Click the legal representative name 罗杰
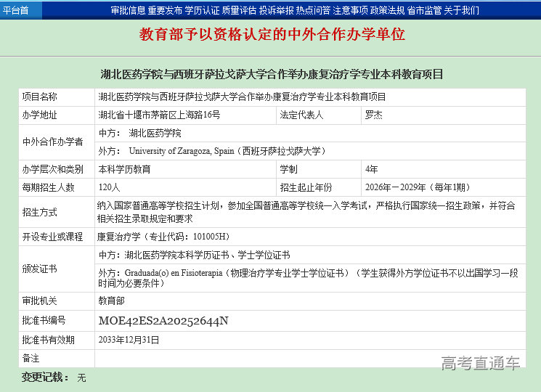This screenshot has width=541, height=392. 373,115
